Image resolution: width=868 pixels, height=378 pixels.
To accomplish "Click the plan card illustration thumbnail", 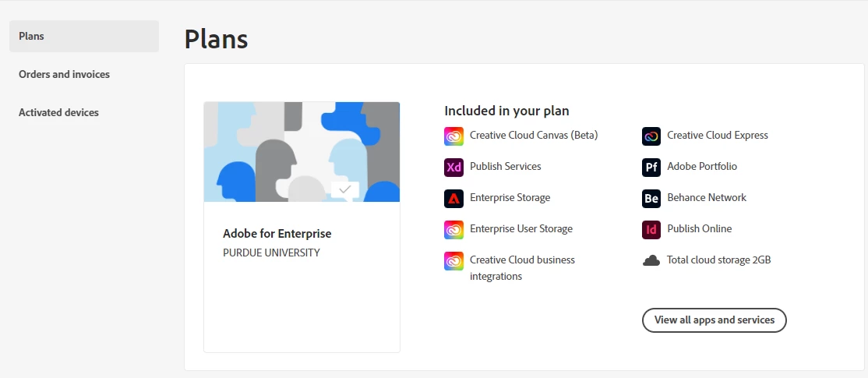I will click(x=302, y=152).
